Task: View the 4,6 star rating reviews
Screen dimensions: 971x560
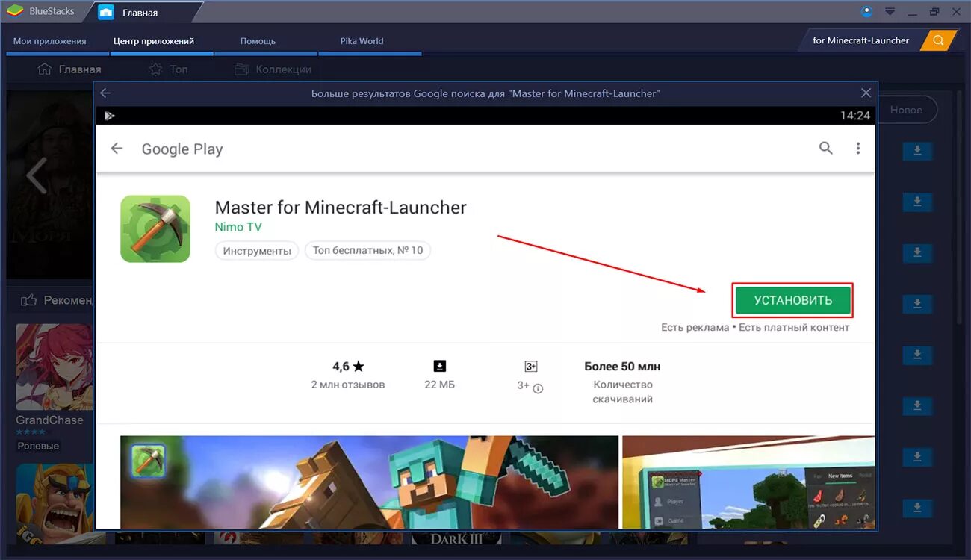Action: click(x=348, y=375)
